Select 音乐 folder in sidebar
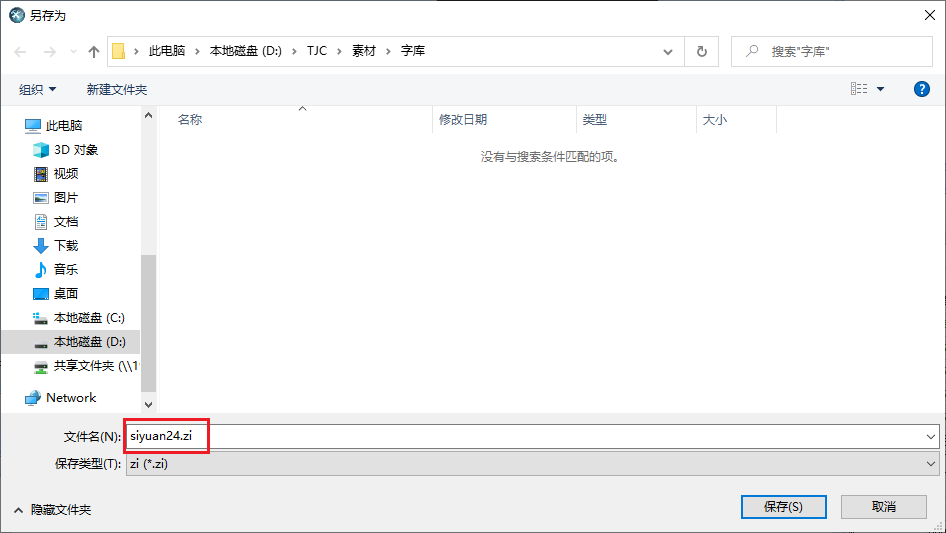Screen dimensions: 946x533 pos(66,270)
